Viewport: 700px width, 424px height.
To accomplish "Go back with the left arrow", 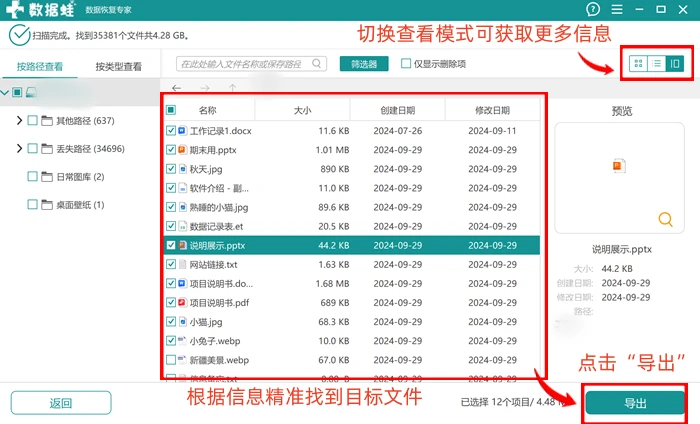I will [x=176, y=88].
